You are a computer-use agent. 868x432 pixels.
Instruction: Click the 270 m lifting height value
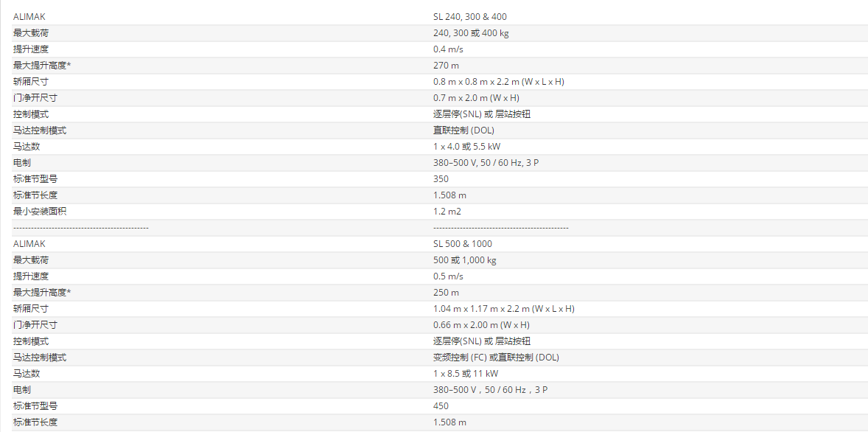click(447, 66)
